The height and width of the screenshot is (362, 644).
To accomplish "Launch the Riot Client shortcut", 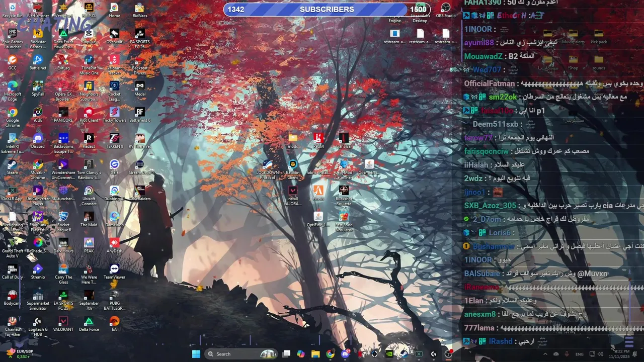I will click(x=89, y=115).
